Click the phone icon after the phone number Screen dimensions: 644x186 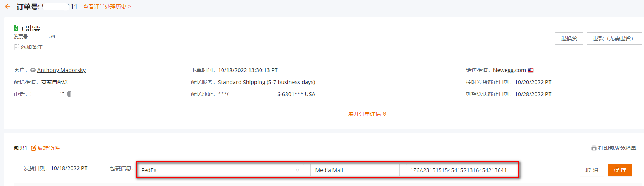[69, 94]
